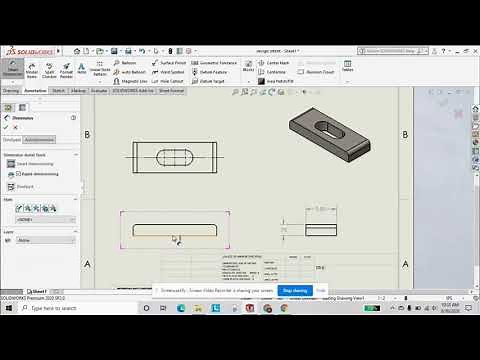This screenshot has width=480, height=360.
Task: Apply the first style icon in Style section
Action: coord(19,209)
